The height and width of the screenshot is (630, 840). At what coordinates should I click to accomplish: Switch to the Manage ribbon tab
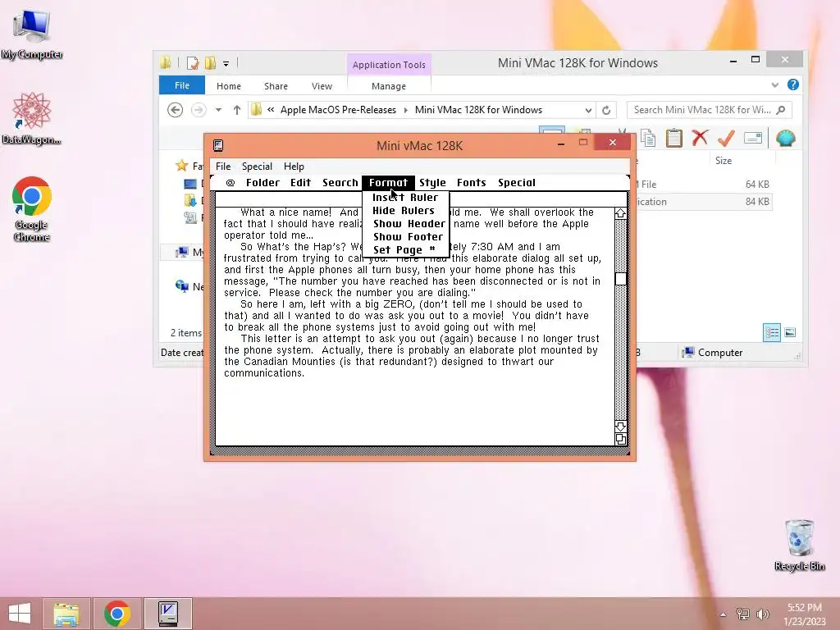(x=389, y=85)
